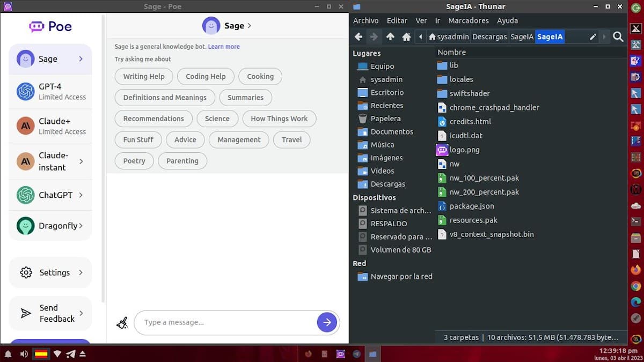The width and height of the screenshot is (644, 362).
Task: Select the logo.png file
Action: [464, 150]
